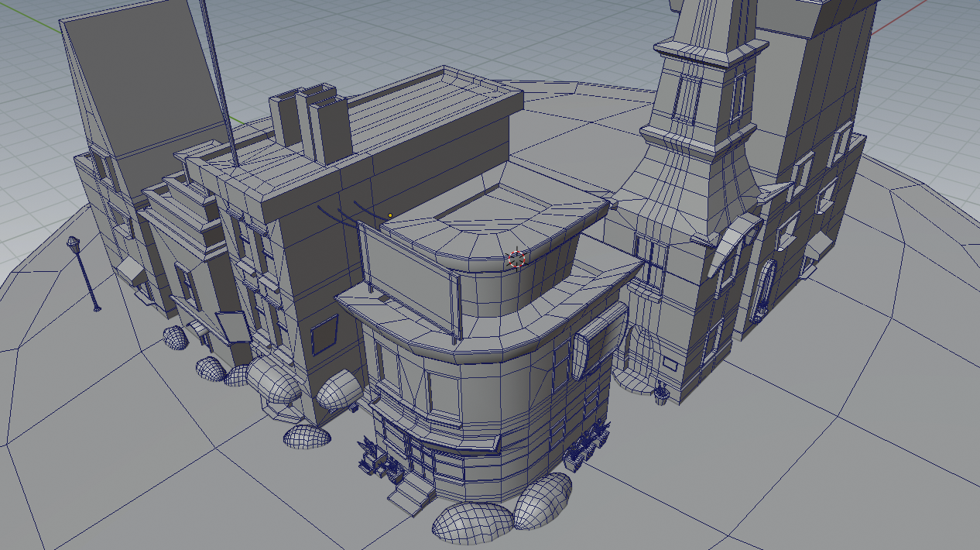Select the yellow origin point dot
The image size is (980, 550).
(x=390, y=215)
